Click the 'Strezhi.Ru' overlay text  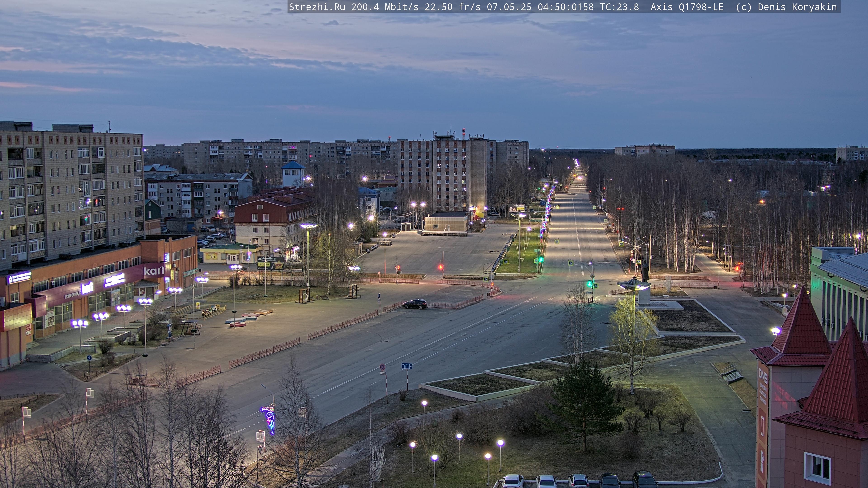tap(317, 7)
